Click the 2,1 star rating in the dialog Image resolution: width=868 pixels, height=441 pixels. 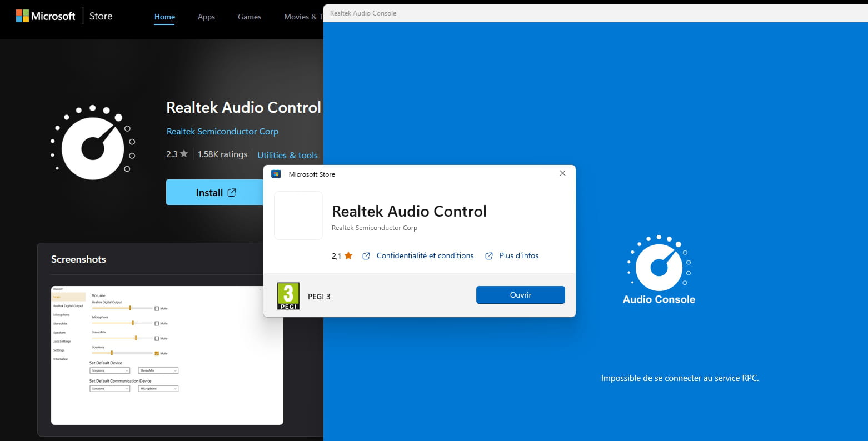pos(342,256)
